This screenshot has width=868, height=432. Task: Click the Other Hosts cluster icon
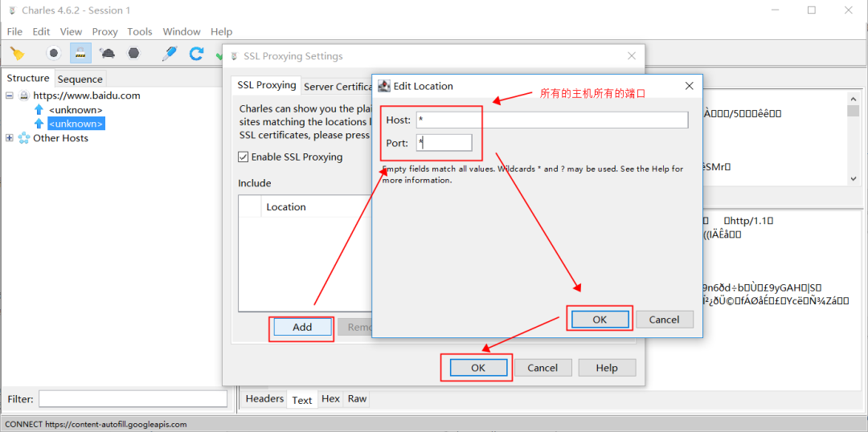(x=24, y=138)
